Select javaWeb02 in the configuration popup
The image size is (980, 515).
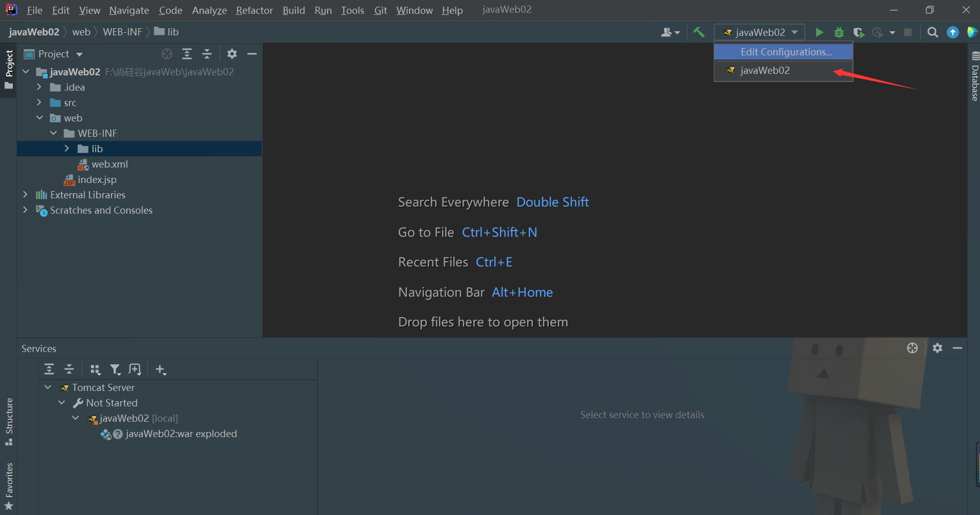(x=783, y=70)
